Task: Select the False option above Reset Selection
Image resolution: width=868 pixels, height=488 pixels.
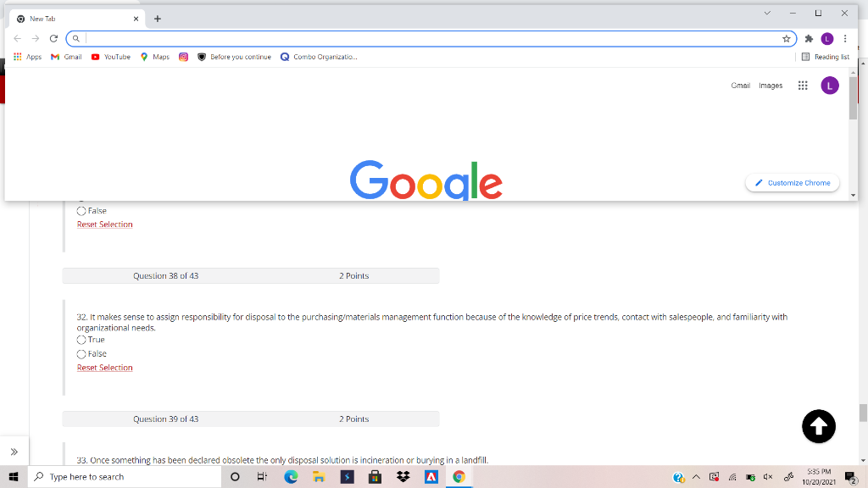Action: pyautogui.click(x=81, y=210)
